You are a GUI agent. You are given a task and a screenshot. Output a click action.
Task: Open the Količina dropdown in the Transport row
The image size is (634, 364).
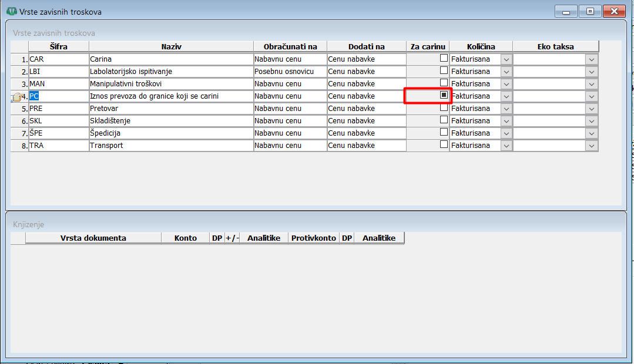(x=506, y=146)
